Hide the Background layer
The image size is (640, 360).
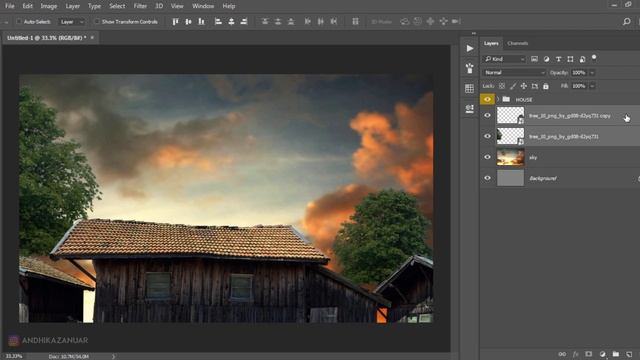[x=487, y=178]
